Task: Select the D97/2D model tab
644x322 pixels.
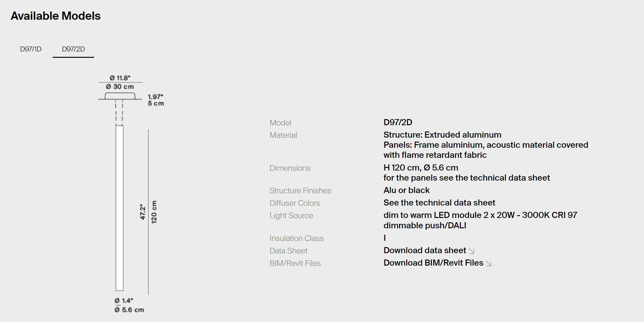Action: [x=73, y=49]
